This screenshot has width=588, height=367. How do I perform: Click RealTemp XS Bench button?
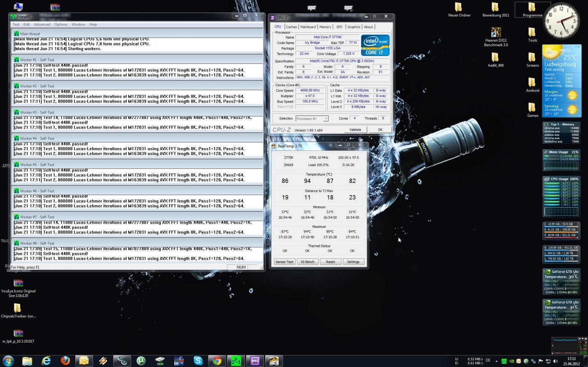(x=307, y=261)
